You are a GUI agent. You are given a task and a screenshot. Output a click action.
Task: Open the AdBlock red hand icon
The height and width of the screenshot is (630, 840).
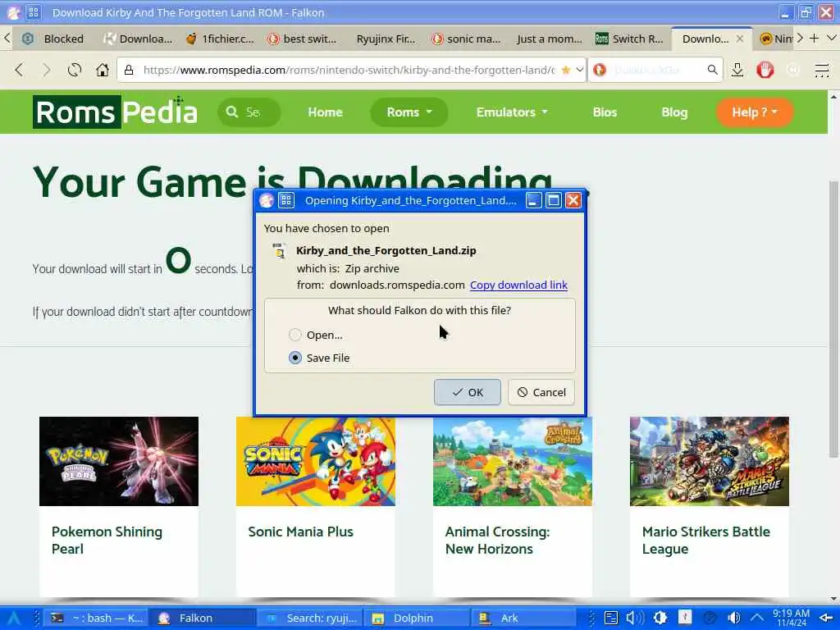pyautogui.click(x=765, y=70)
